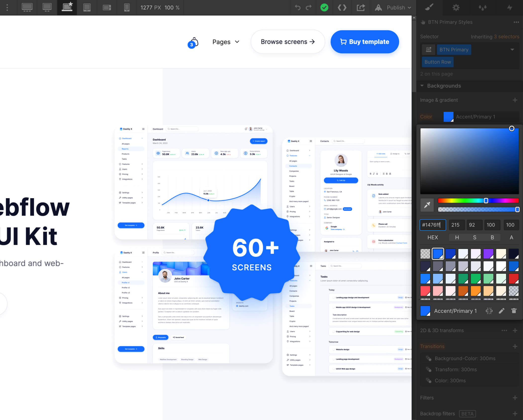Pick the purple color swatch
The width and height of the screenshot is (523, 420).
[x=488, y=254]
